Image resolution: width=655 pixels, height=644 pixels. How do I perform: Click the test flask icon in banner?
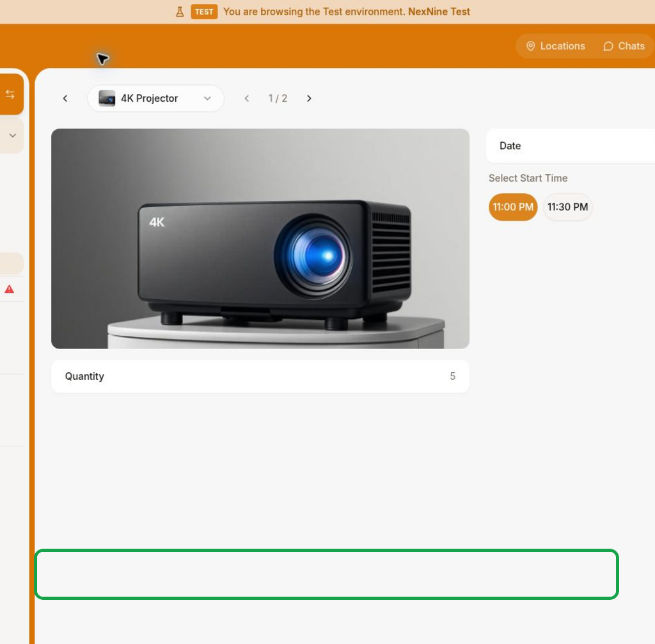(x=180, y=12)
